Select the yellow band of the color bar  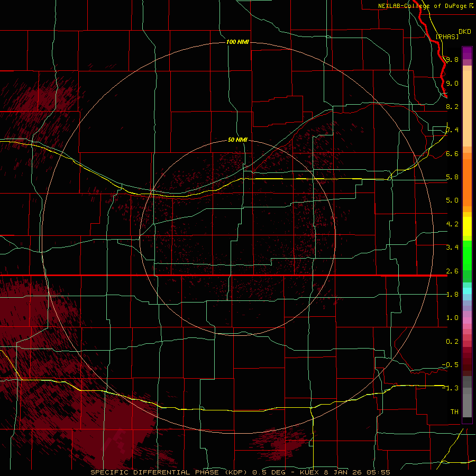(467, 226)
